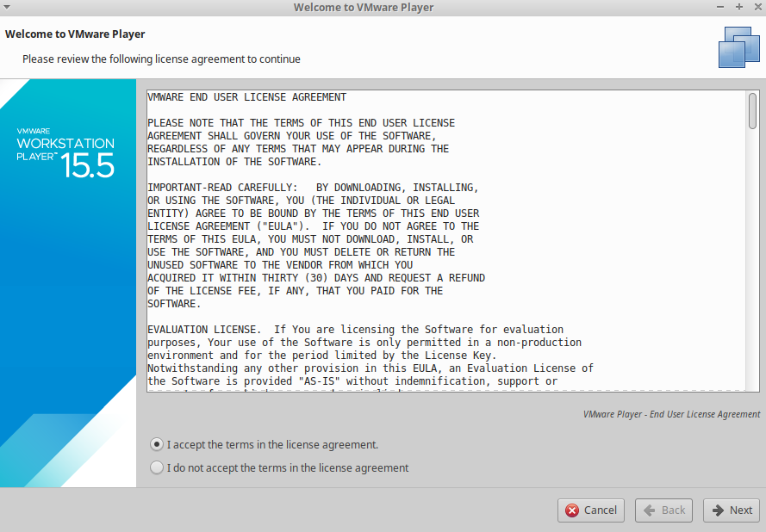Maximize the installer window with plus icon
766x532 pixels.
[x=739, y=7]
